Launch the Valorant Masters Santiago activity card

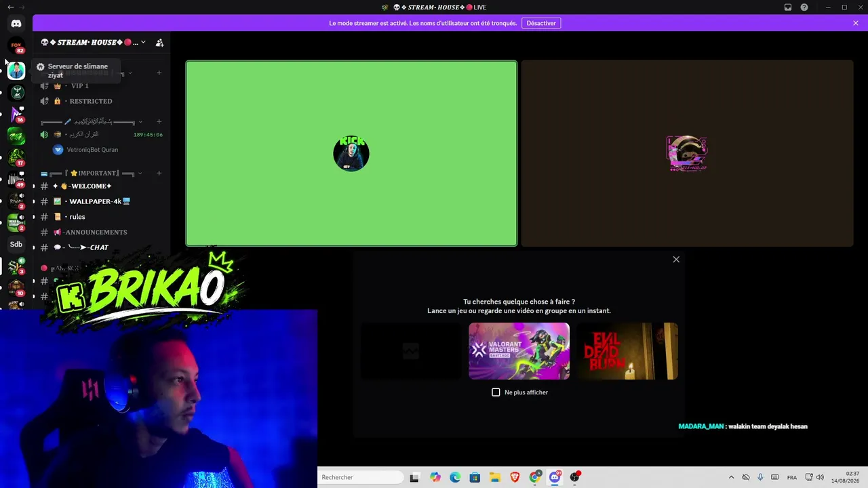point(519,351)
